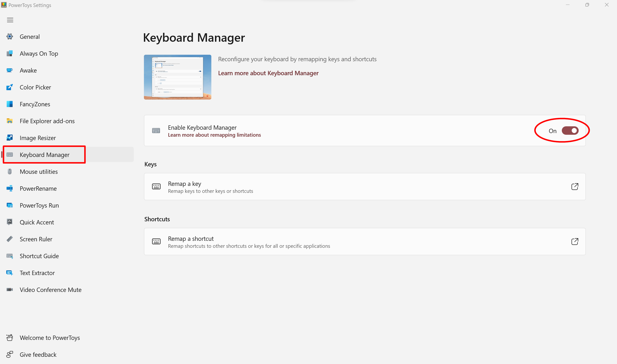
Task: Click the Mouse utilities icon
Action: click(10, 171)
